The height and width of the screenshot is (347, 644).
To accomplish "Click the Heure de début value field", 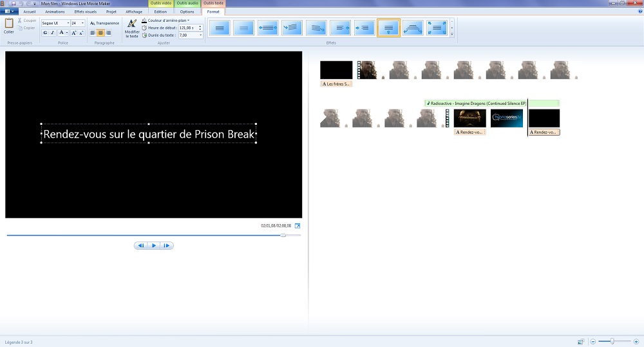I will click(188, 28).
